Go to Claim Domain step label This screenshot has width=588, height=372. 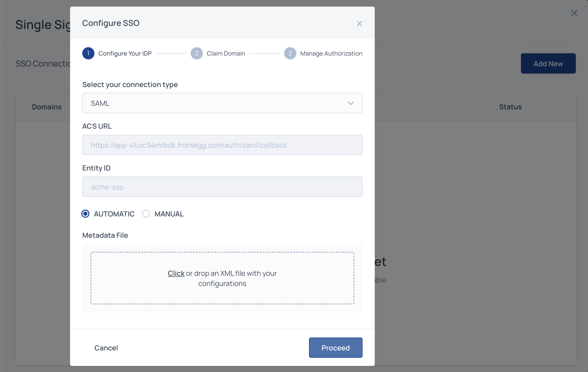pos(226,54)
